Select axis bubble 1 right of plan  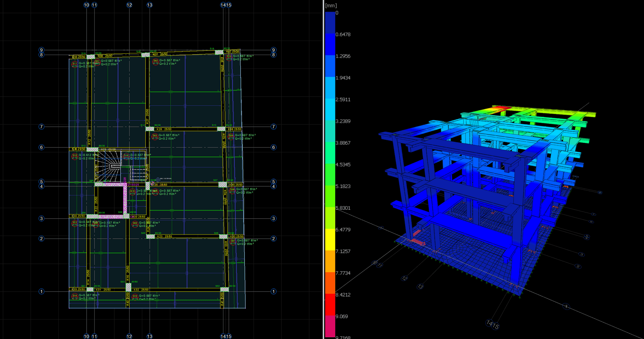click(x=273, y=291)
